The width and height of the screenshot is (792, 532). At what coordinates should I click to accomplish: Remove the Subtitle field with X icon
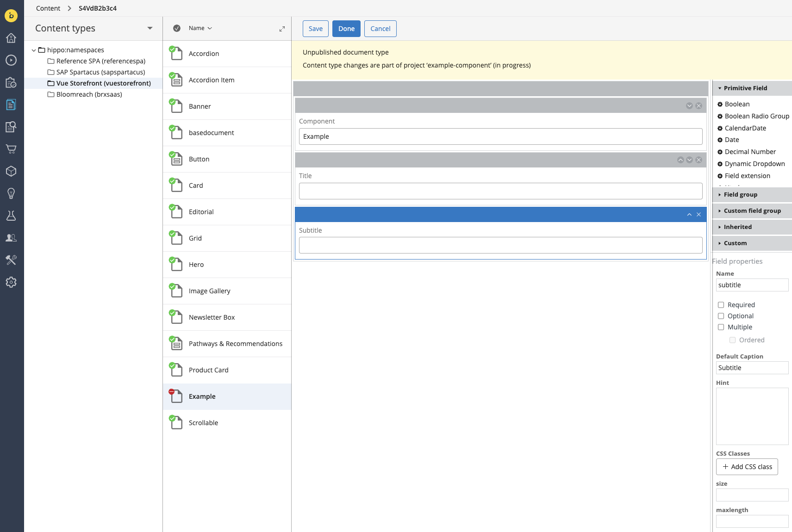(698, 215)
